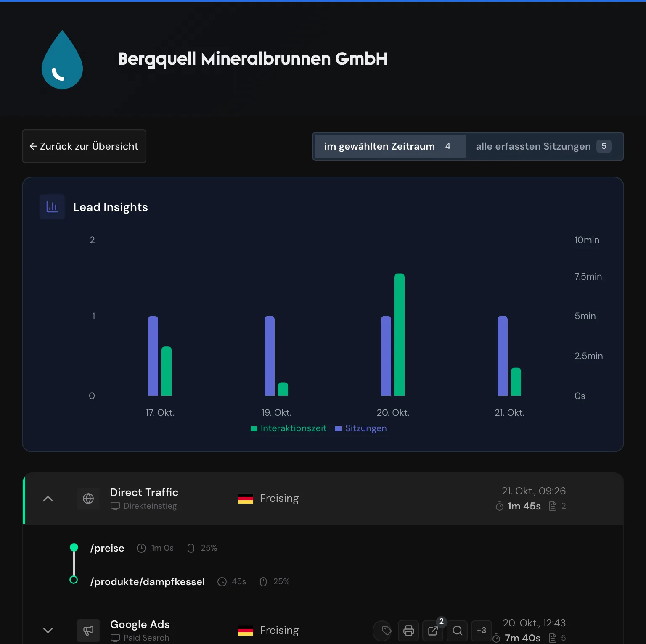The height and width of the screenshot is (644, 646).
Task: Click the timestamp 20. Okt., 12:43
Action: click(x=534, y=623)
